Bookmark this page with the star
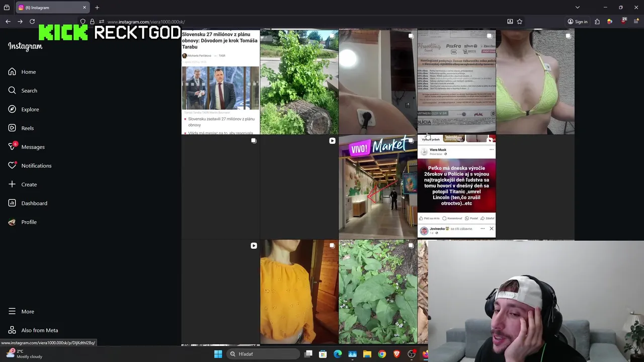This screenshot has width=644, height=362. 520,22
